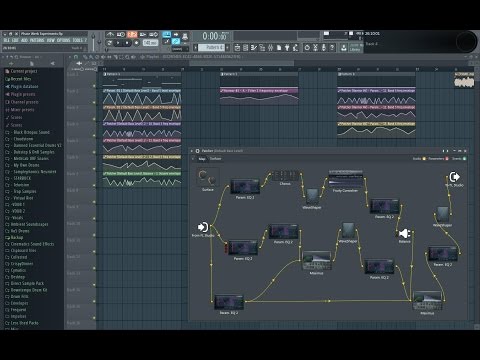Screen dimensions: 480x360
Task: Click the playlist speaker playback tool
Action: (x=133, y=57)
